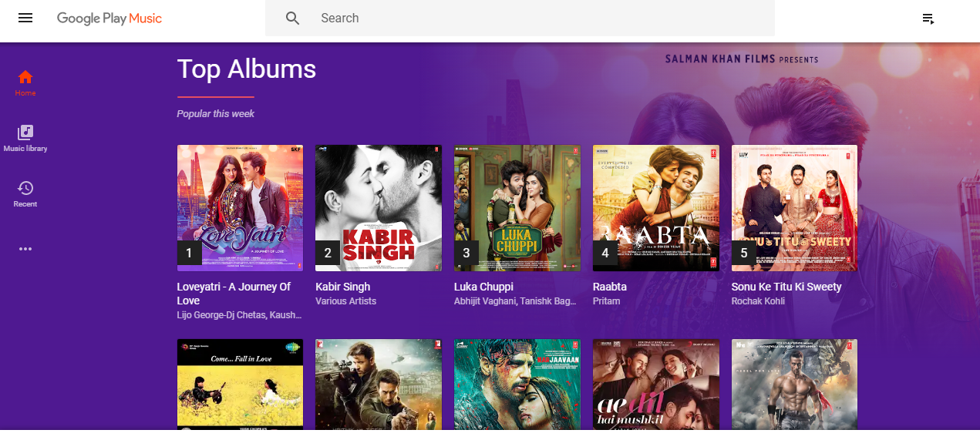Click the Kabir Singh title link
Image resolution: width=980 pixels, height=440 pixels.
coord(343,287)
